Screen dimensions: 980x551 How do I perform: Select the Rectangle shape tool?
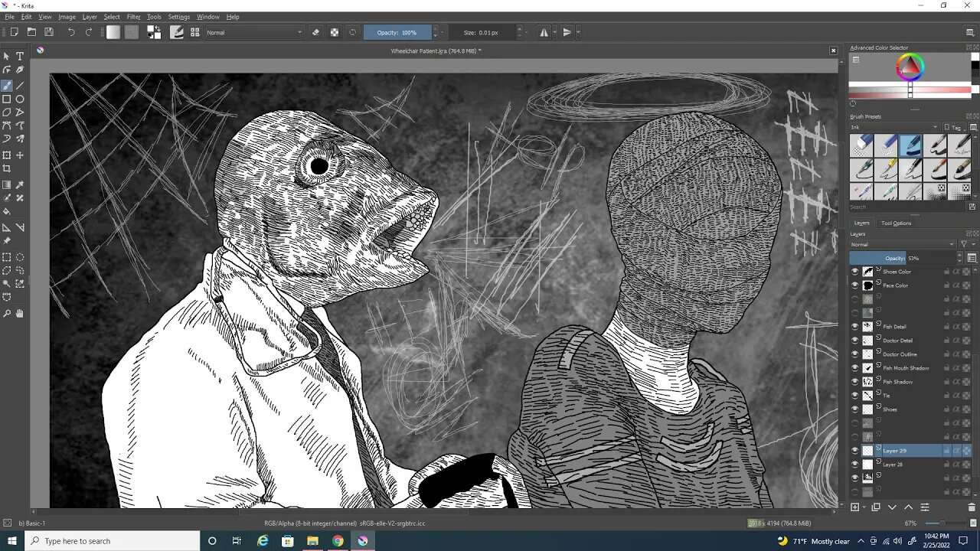(7, 99)
